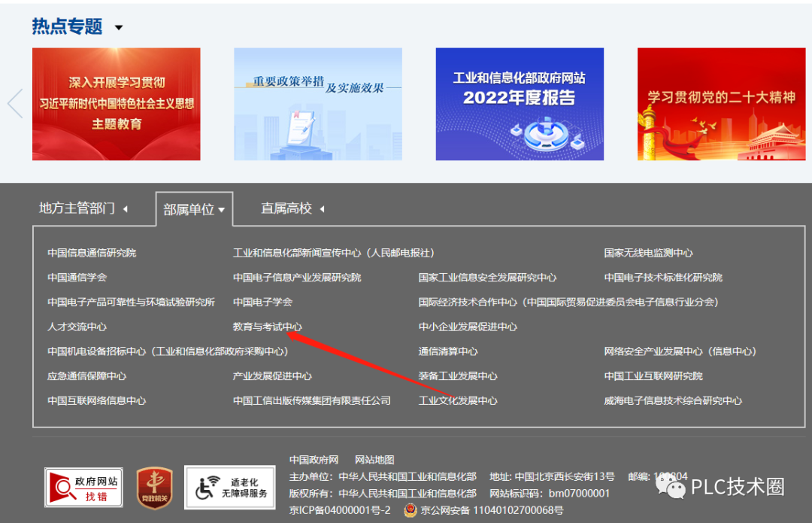
Task: Open 网络安全产业发展中心 link
Action: pyautogui.click(x=680, y=351)
